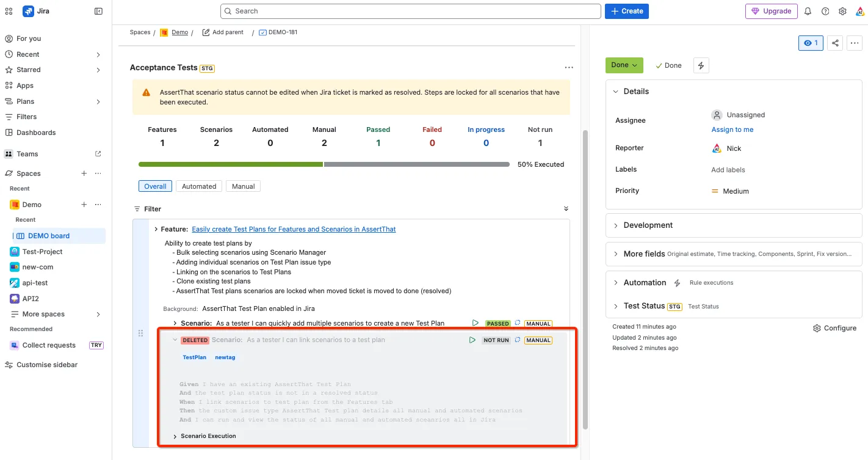
Task: Open Dashboards from the sidebar
Action: point(36,133)
